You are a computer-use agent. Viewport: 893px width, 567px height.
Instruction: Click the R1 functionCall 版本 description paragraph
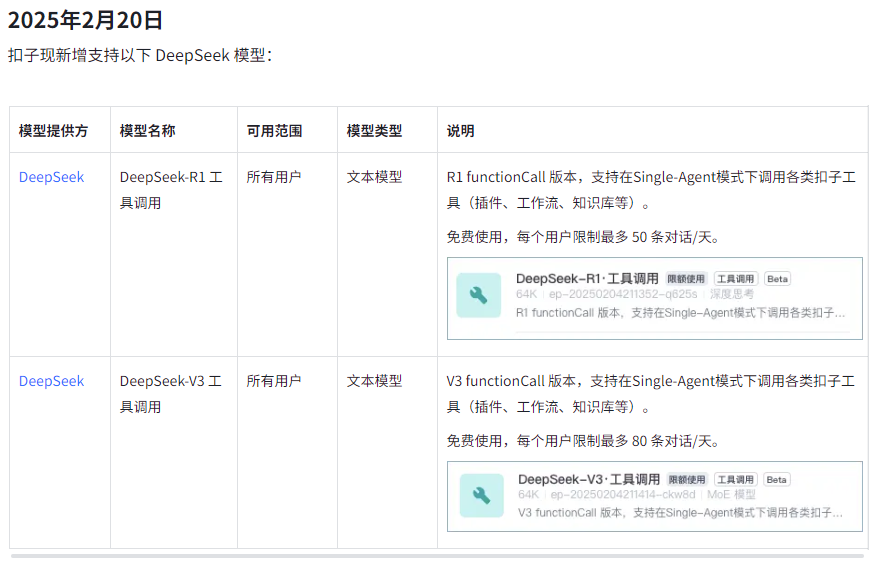651,190
